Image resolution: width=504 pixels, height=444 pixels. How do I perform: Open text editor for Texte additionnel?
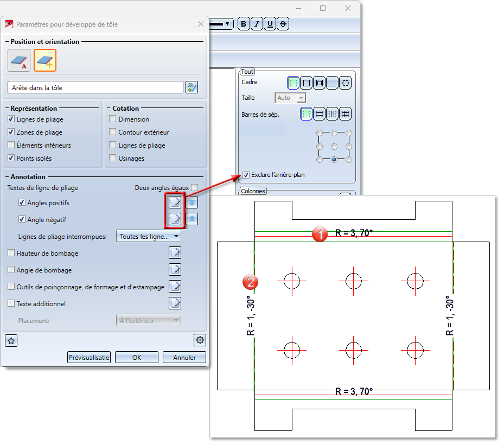pyautogui.click(x=175, y=303)
